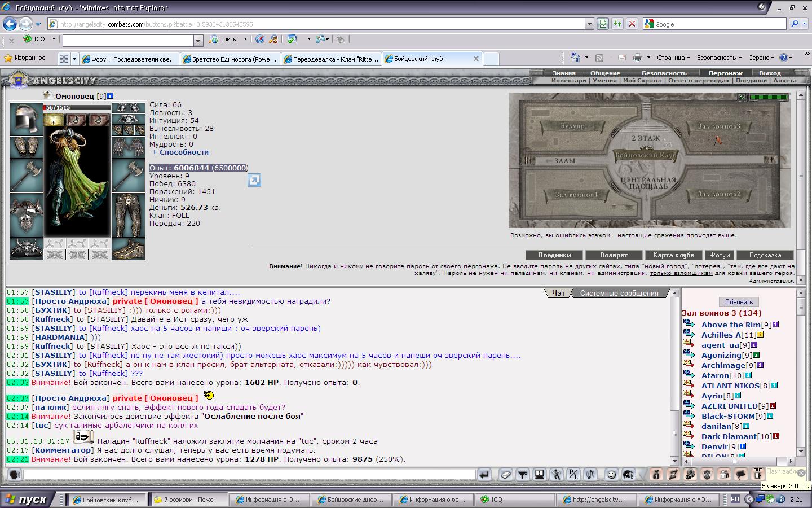This screenshot has height=508, width=812.
Task: Switch to the Братство Единорога browser tab
Action: (x=230, y=59)
